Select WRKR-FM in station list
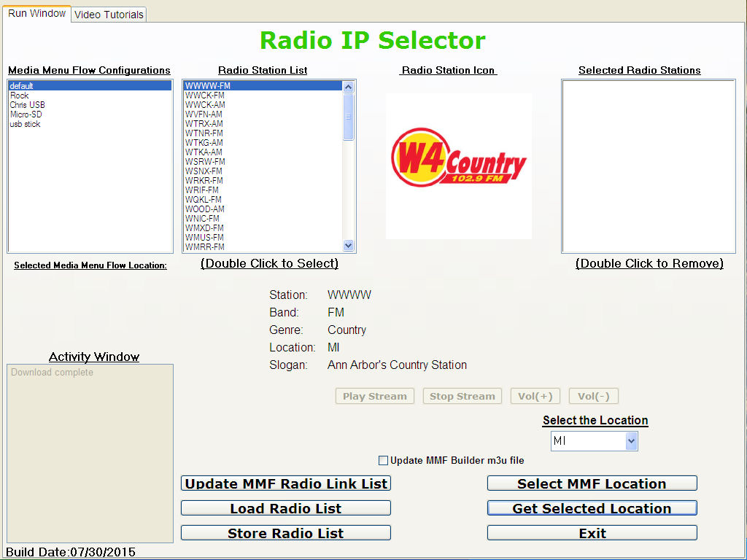This screenshot has width=747, height=560. coord(263,181)
